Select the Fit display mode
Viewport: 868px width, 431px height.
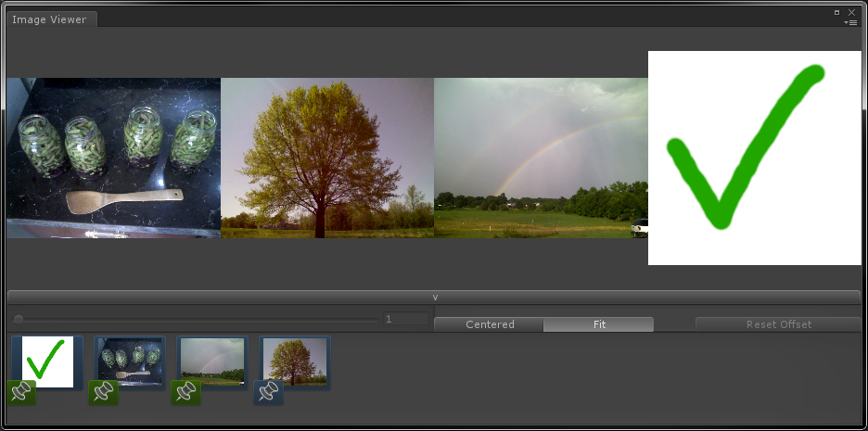coord(598,324)
